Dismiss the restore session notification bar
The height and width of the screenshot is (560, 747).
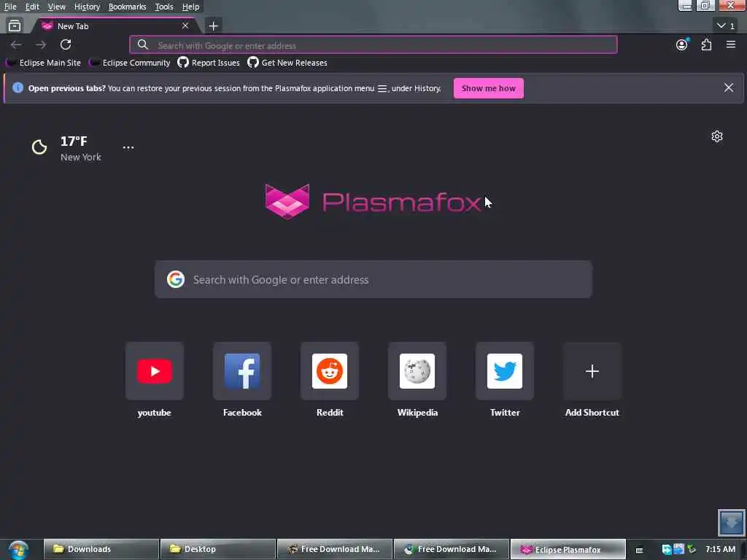(729, 88)
